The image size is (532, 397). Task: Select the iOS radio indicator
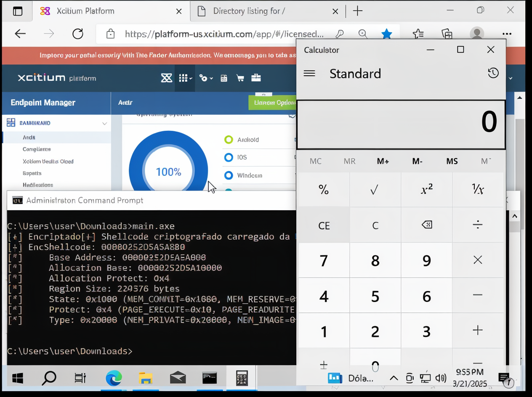point(229,157)
